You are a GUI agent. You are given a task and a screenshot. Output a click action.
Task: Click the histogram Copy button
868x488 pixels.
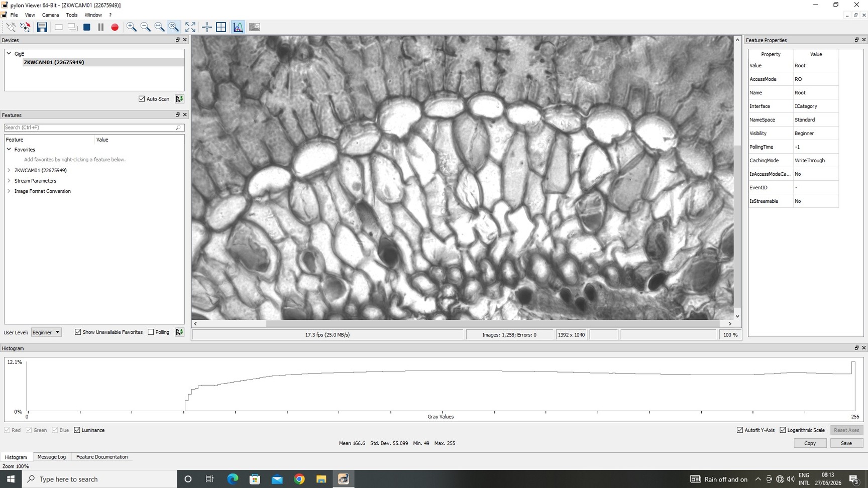tap(810, 443)
